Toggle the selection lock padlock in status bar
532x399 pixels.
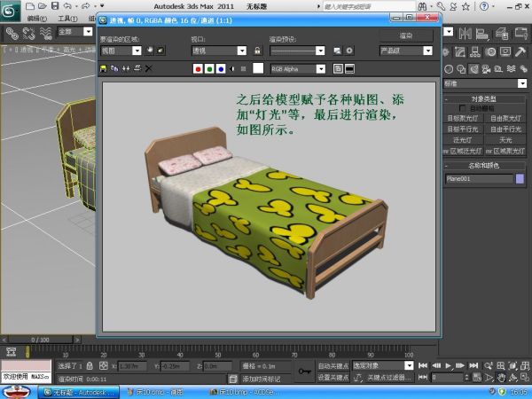[90, 365]
